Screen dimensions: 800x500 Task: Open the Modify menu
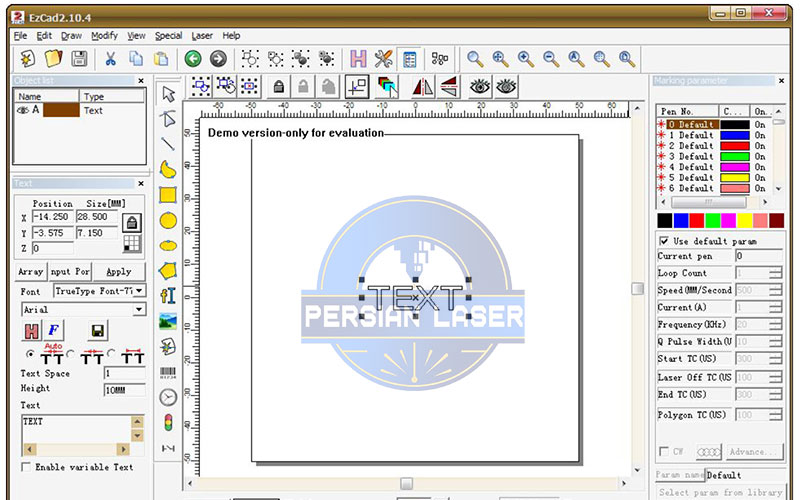(105, 36)
